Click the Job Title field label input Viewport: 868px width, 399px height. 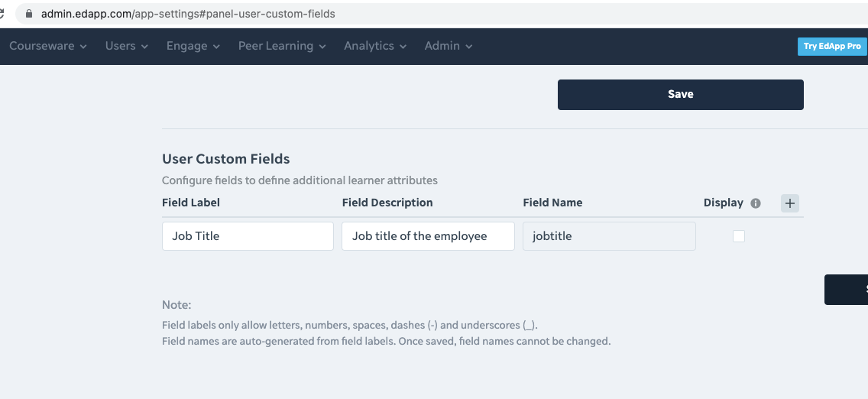click(x=248, y=236)
